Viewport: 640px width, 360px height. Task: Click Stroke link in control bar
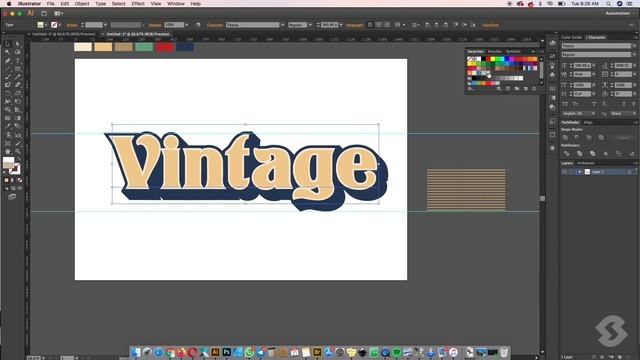pyautogui.click(x=72, y=25)
